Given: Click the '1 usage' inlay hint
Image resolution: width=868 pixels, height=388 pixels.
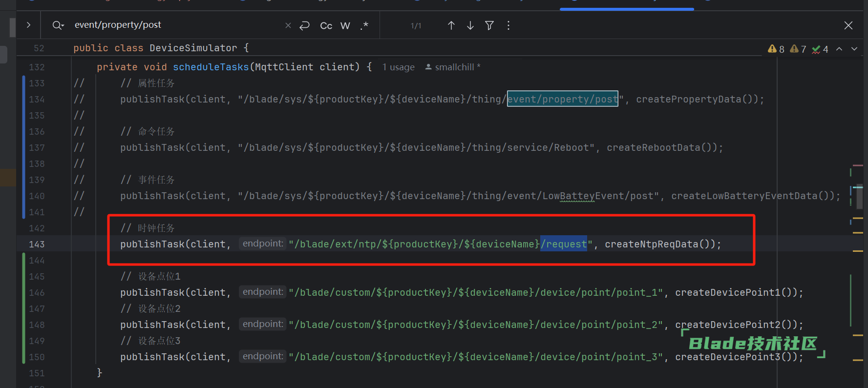Looking at the screenshot, I should click(399, 67).
